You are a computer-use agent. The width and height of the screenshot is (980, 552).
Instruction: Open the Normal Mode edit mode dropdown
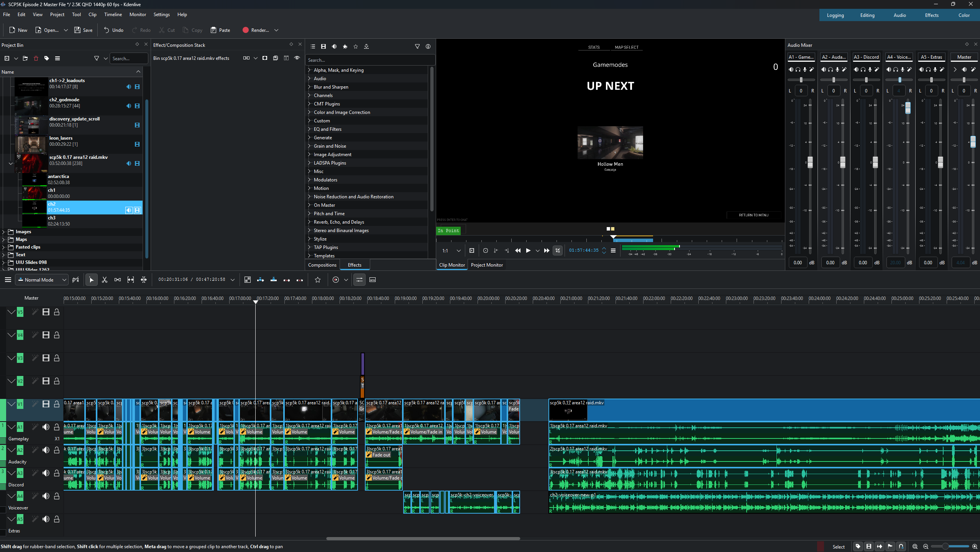click(x=42, y=280)
